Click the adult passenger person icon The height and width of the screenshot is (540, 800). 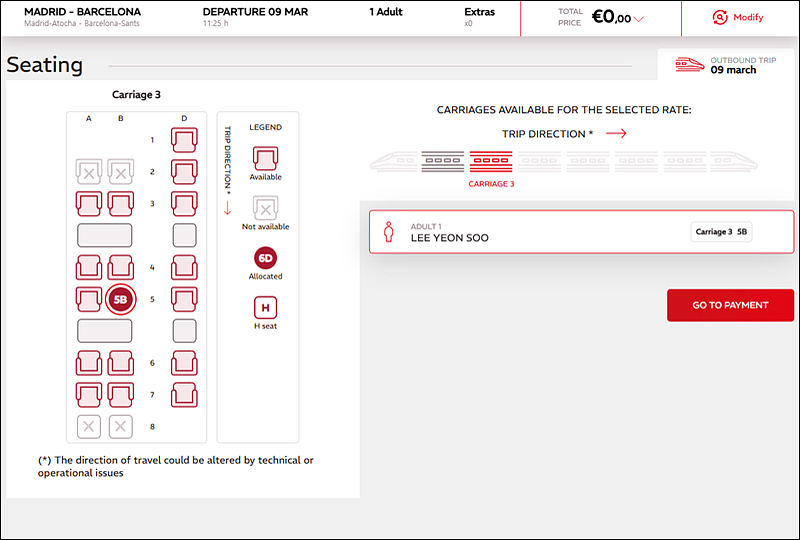click(389, 232)
